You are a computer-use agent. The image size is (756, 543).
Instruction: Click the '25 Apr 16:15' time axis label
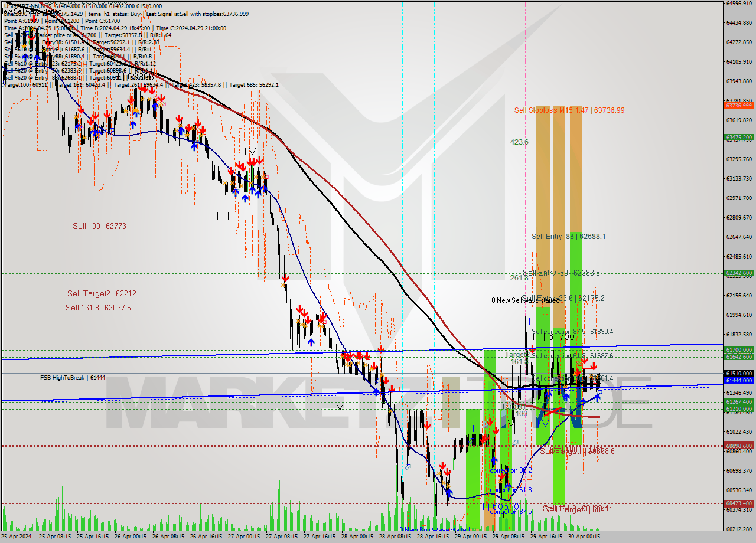tap(93, 537)
